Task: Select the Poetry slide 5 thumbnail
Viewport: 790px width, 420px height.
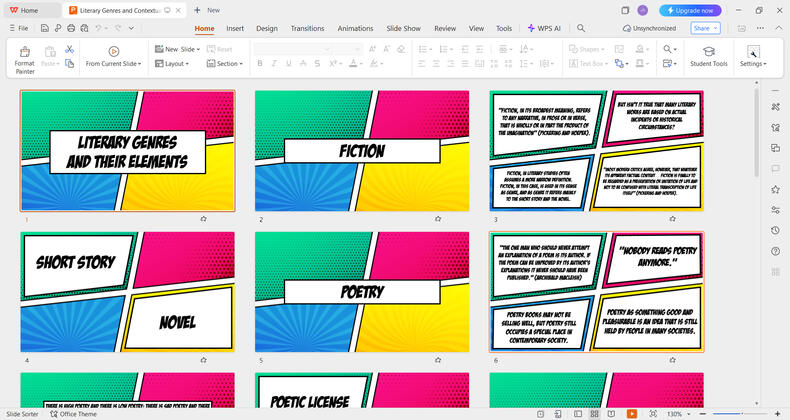Action: (362, 292)
